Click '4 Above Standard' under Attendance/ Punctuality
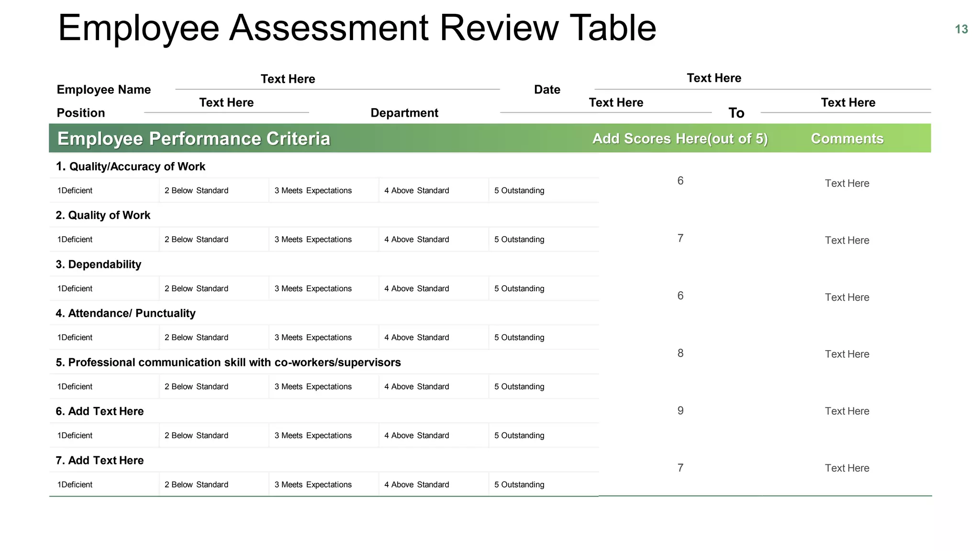This screenshot has height=551, width=980. click(416, 338)
